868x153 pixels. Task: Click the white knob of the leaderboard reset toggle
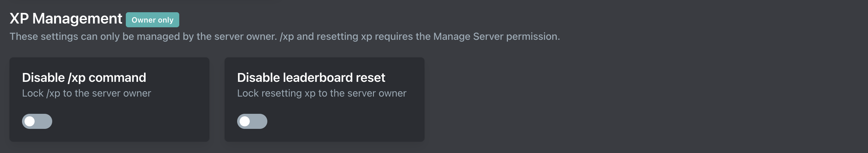pyautogui.click(x=245, y=121)
